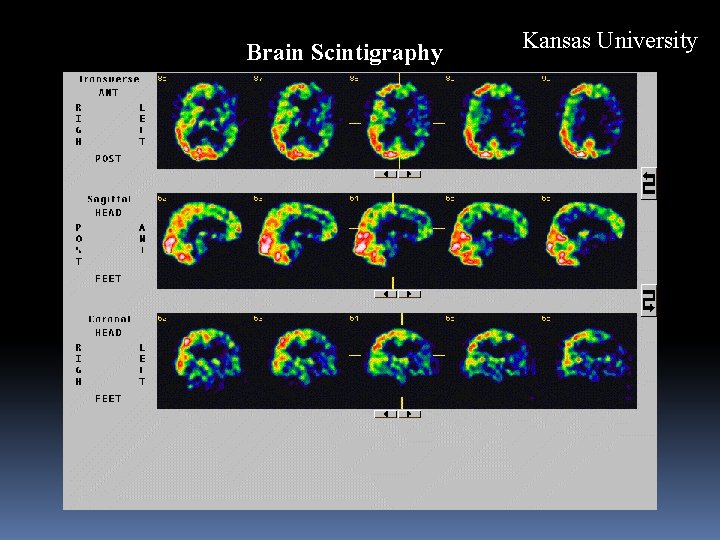Click vertical 'RIGH' label in Coronal legend
Viewport: 720px width, 540px height.
(79, 365)
